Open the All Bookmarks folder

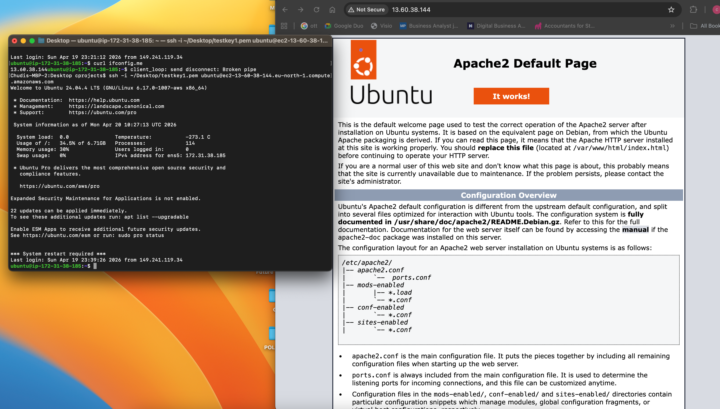tap(705, 26)
